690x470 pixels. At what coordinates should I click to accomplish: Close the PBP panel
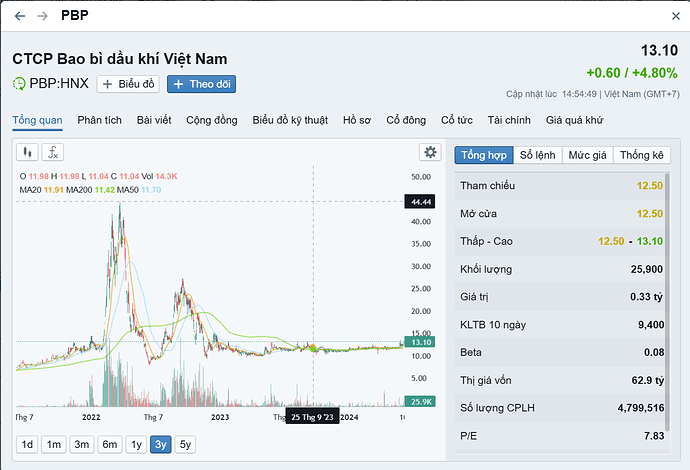tap(676, 16)
